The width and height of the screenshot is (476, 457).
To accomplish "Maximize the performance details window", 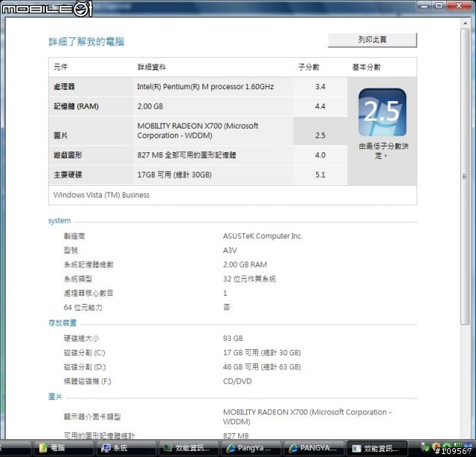I will pyautogui.click(x=440, y=5).
